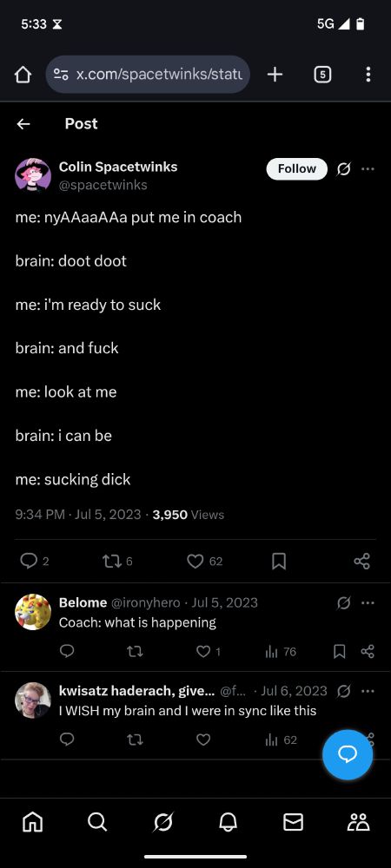Open Communities icon in bottom bar
This screenshot has height=868, width=391.
pos(358,823)
